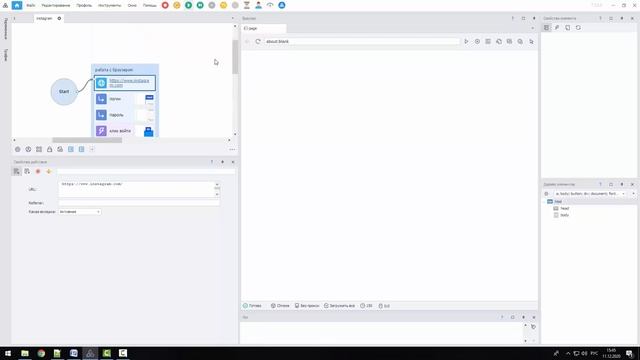
Task: Open the user profile icon in top toolbar
Action: 258,5
